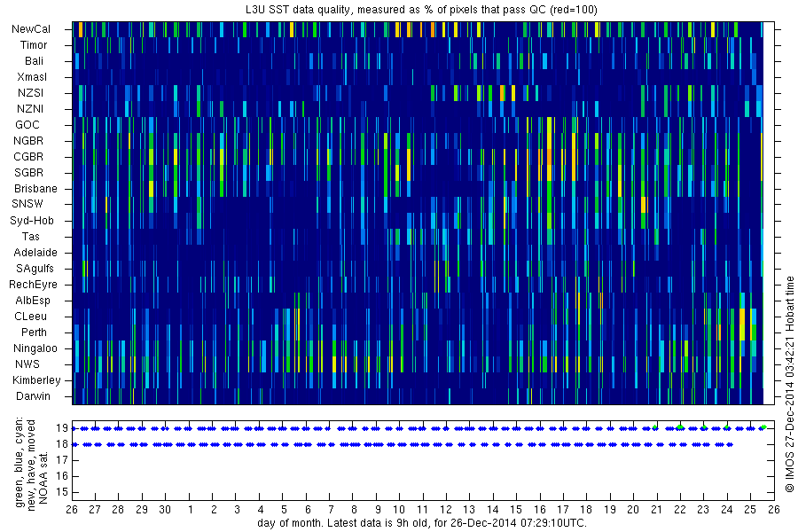Select the Brisbane region label
This screenshot has height=532, width=798.
click(x=35, y=189)
